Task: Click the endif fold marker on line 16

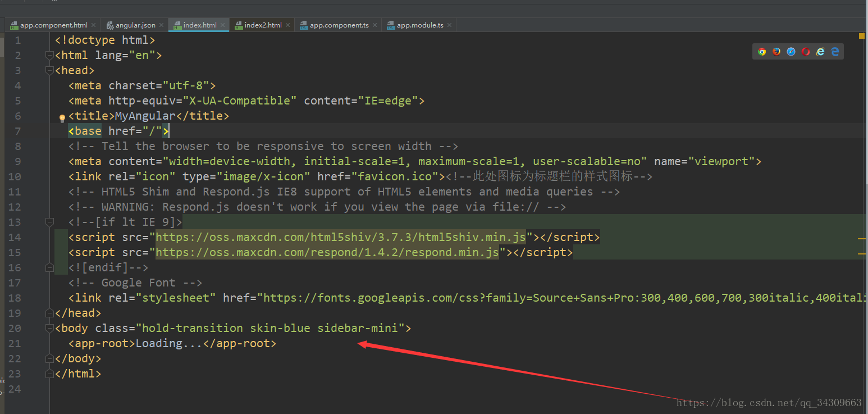Action: (49, 267)
